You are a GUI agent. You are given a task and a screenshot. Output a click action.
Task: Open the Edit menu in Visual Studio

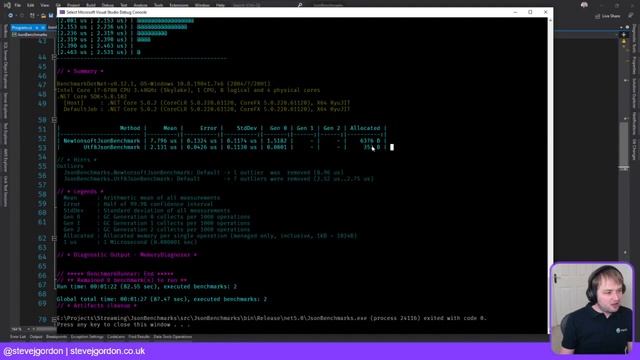click(31, 5)
